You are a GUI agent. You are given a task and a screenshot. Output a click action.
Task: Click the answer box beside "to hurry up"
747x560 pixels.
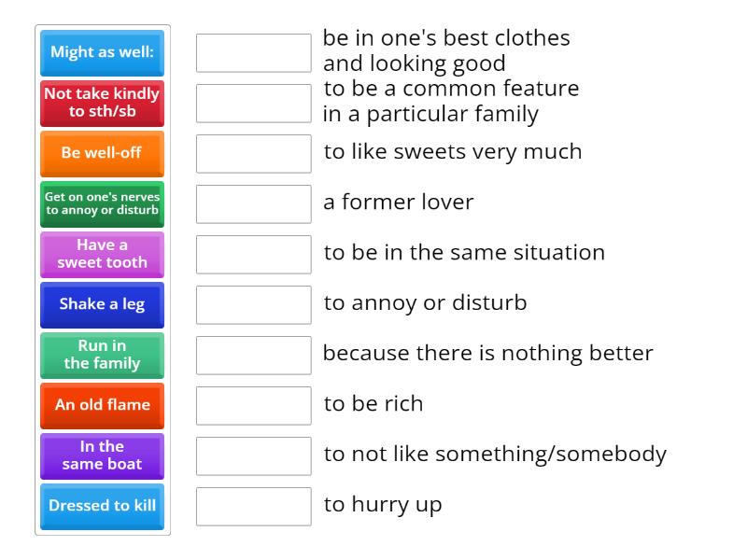253,506
